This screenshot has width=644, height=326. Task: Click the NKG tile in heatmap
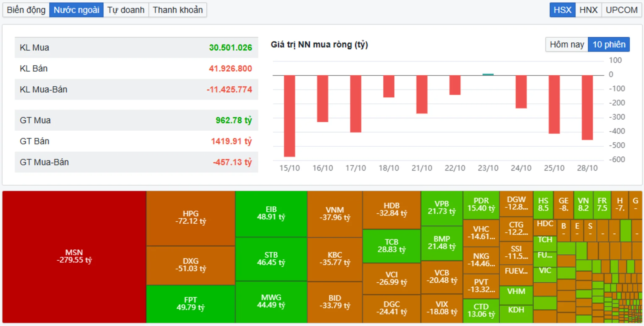481,260
